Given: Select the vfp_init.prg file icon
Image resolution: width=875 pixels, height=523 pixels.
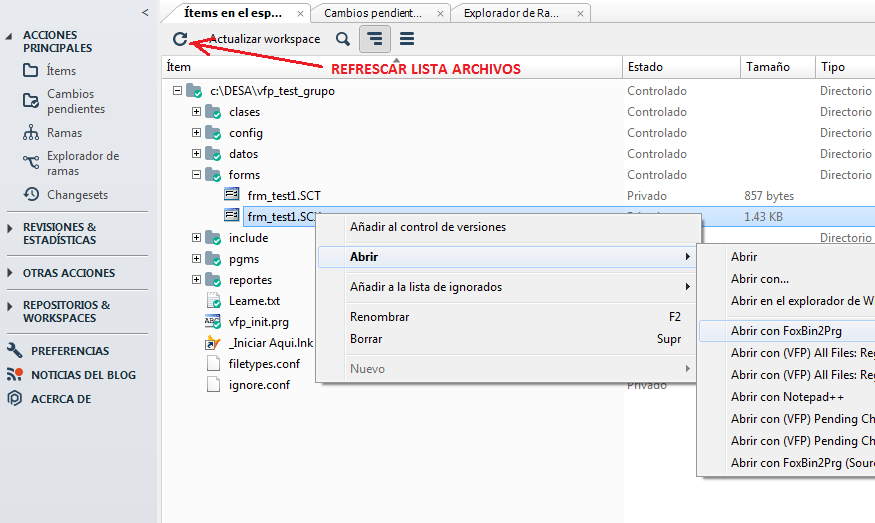Looking at the screenshot, I should coord(213,322).
